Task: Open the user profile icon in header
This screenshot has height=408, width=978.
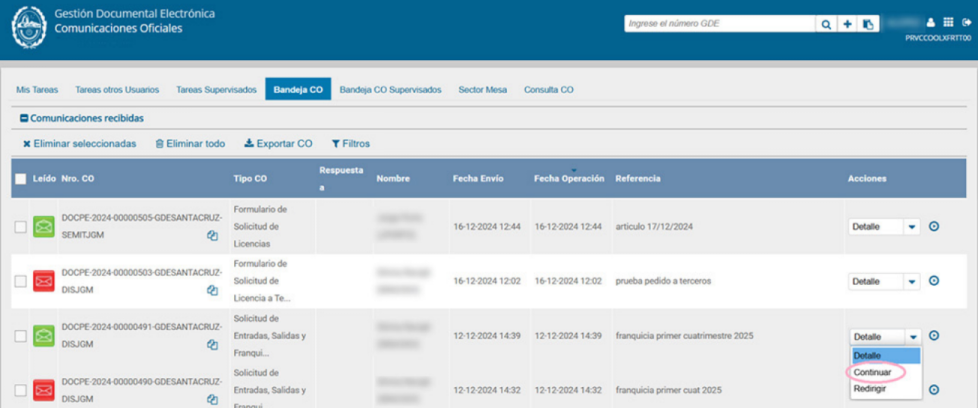Action: 930,23
